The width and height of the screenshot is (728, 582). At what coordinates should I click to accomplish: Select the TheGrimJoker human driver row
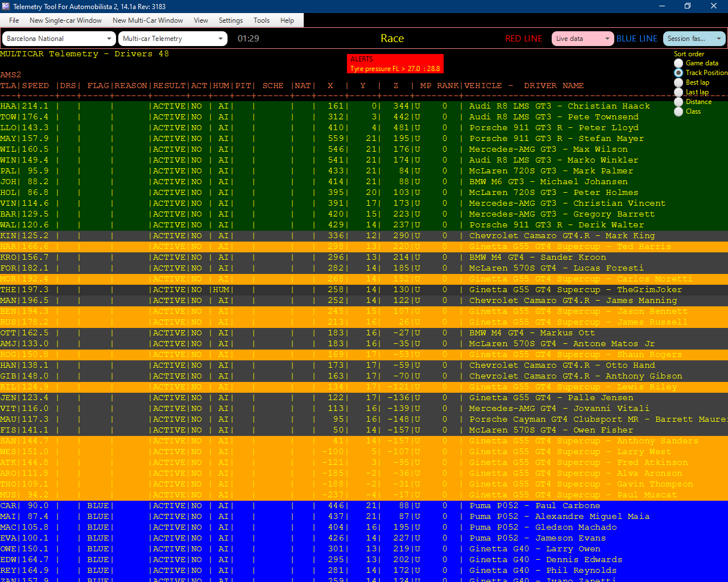(364, 290)
